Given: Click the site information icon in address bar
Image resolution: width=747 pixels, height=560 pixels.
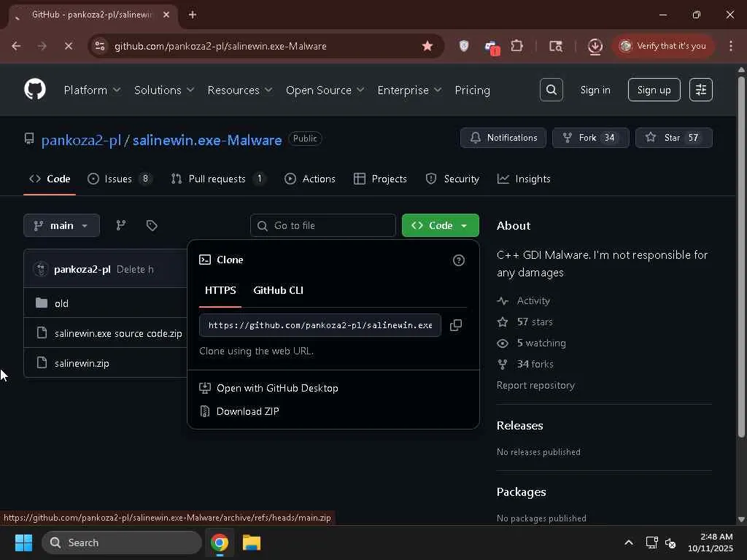Looking at the screenshot, I should [100, 46].
